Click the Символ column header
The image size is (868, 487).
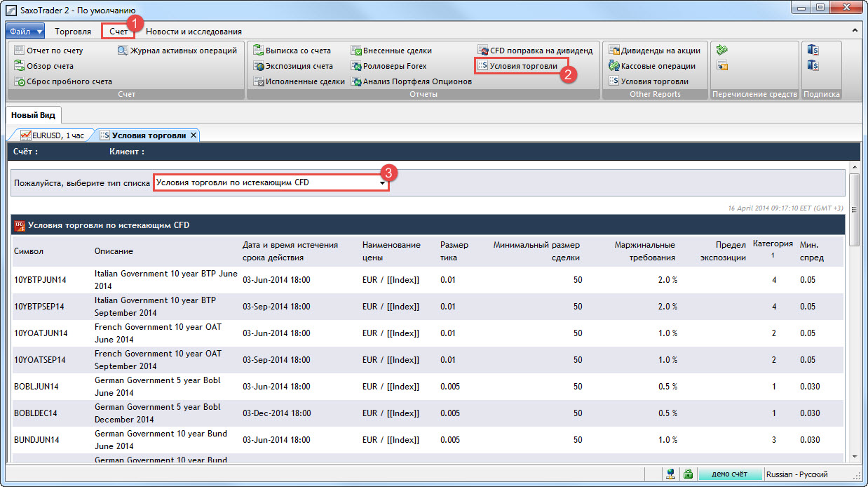click(29, 251)
